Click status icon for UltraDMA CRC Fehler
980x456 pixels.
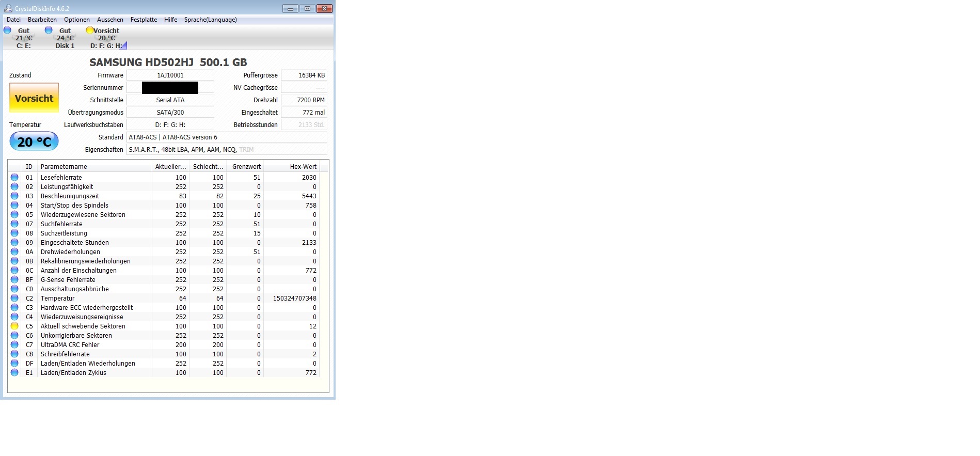[14, 344]
